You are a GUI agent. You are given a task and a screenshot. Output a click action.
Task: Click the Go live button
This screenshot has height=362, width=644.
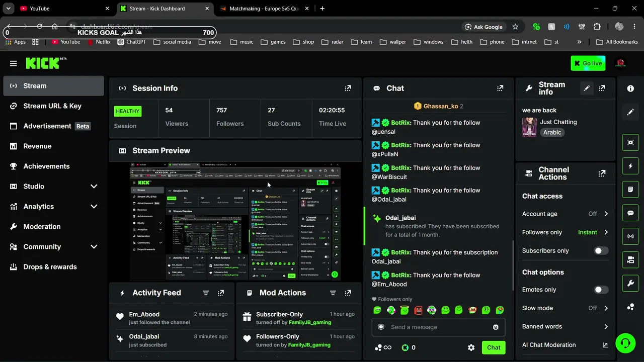[x=588, y=63]
